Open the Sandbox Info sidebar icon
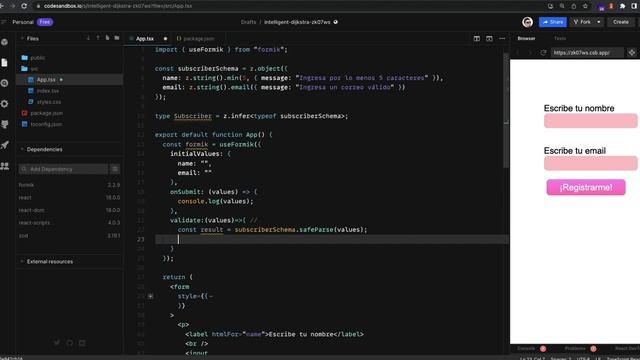The width and height of the screenshot is (640, 360). click(x=4, y=42)
